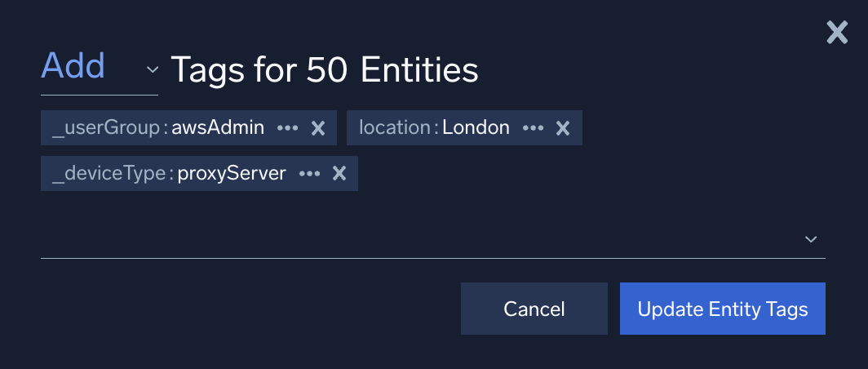The width and height of the screenshot is (868, 369).
Task: Open more options for the awsAdmin tag
Action: pyautogui.click(x=288, y=128)
